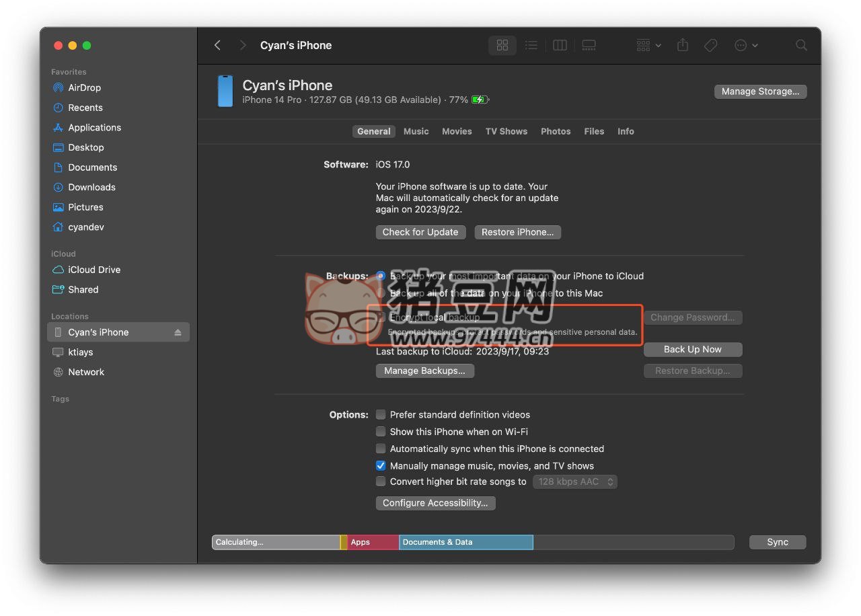The image size is (861, 616).
Task: Switch to gallery view in toolbar
Action: click(589, 45)
